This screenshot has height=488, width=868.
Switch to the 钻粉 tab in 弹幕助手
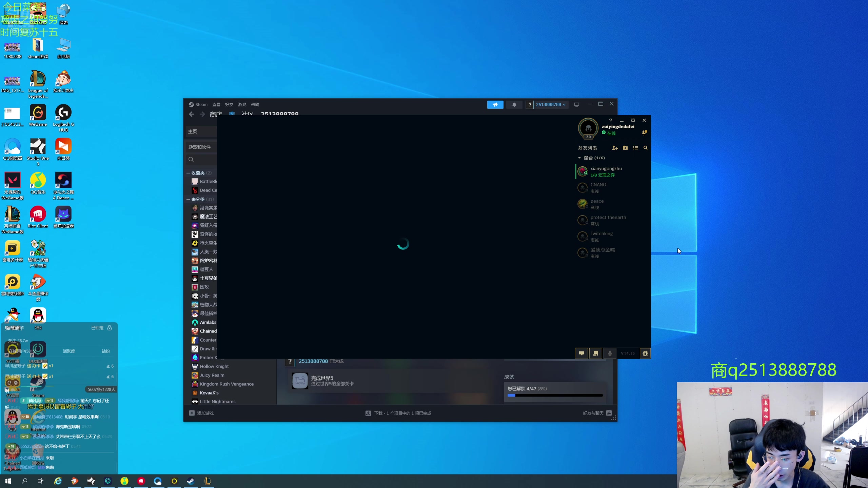(105, 351)
